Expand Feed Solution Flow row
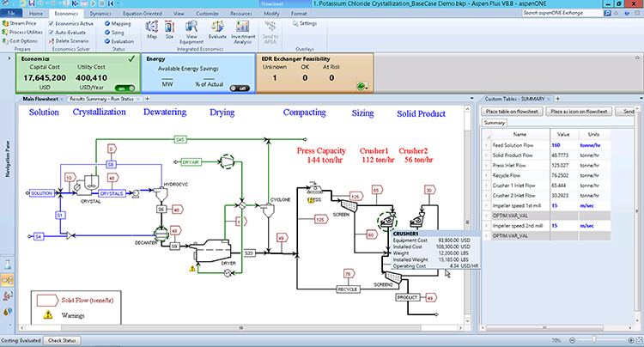This screenshot has height=347, width=644. (486, 145)
